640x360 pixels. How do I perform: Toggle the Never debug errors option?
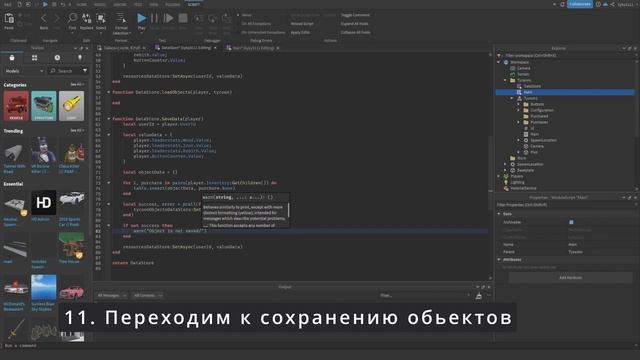[246, 15]
